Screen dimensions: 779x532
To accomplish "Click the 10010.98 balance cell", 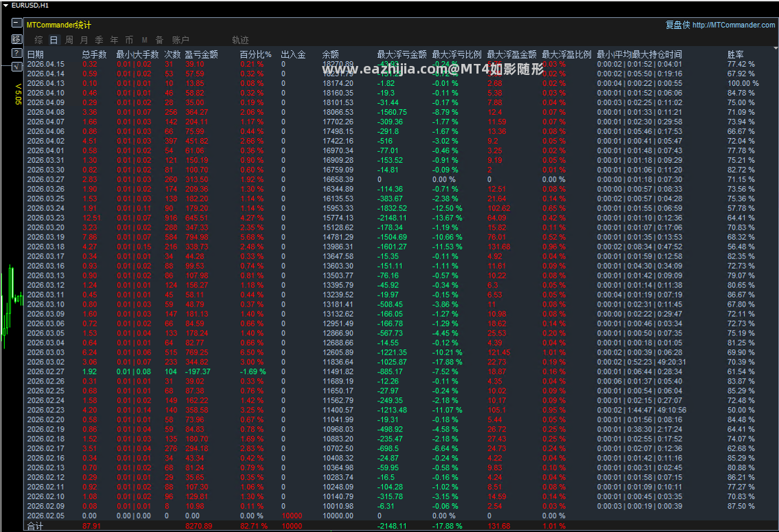I will 338,506.
